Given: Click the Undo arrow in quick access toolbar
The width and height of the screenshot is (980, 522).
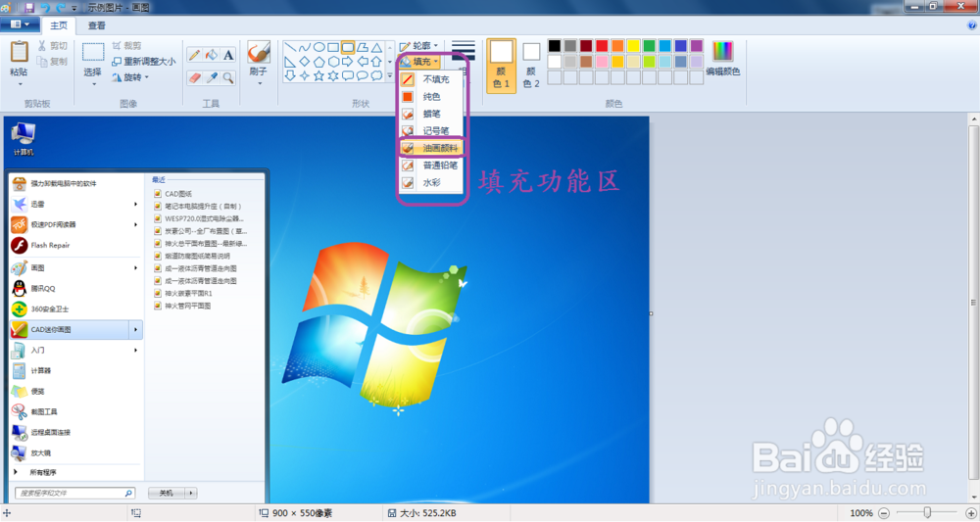Looking at the screenshot, I should tap(46, 8).
